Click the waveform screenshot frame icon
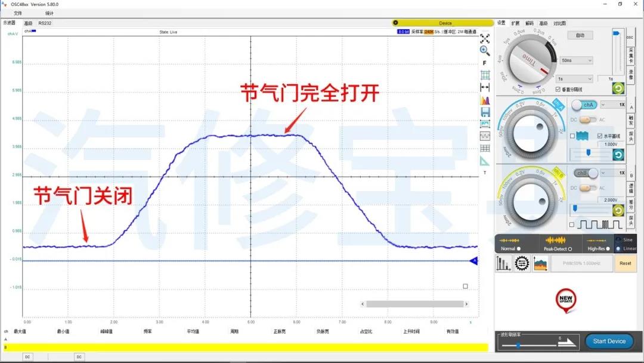The height and width of the screenshot is (363, 644). [x=485, y=124]
